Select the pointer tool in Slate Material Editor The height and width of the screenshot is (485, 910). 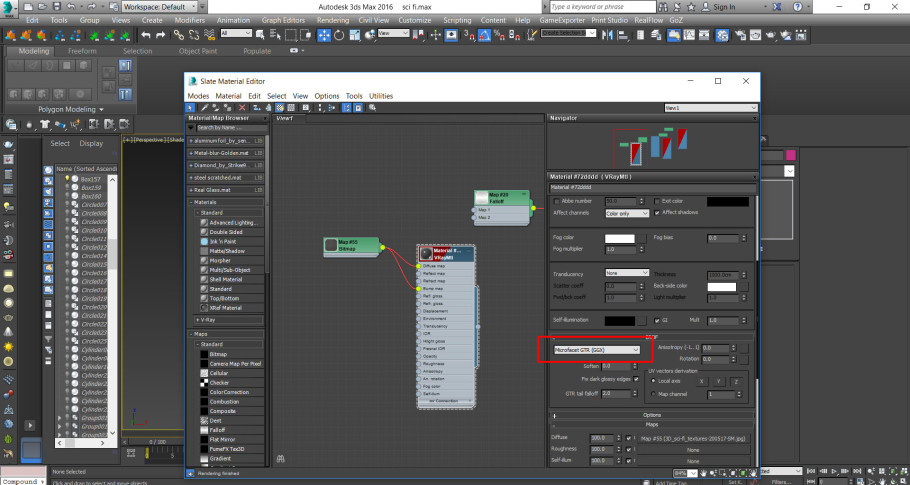pyautogui.click(x=190, y=107)
